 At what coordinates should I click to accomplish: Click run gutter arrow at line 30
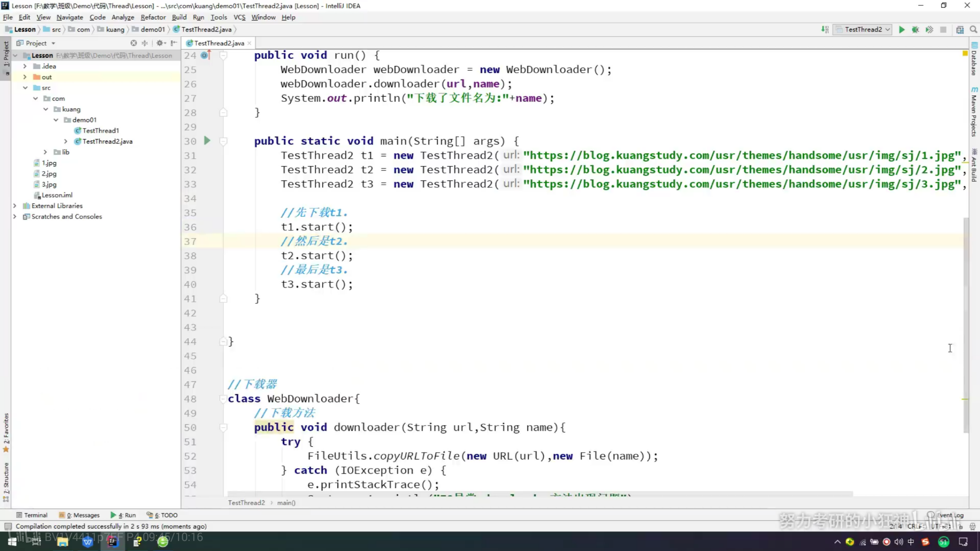207,141
